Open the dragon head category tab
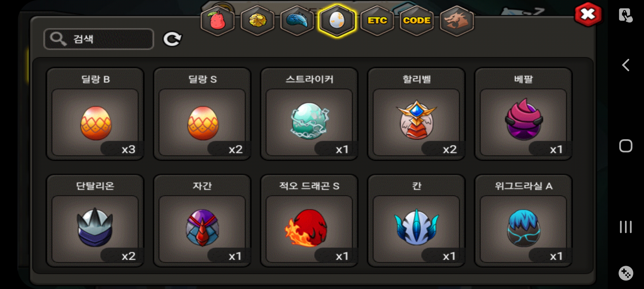Image resolution: width=644 pixels, height=289 pixels. (x=457, y=21)
